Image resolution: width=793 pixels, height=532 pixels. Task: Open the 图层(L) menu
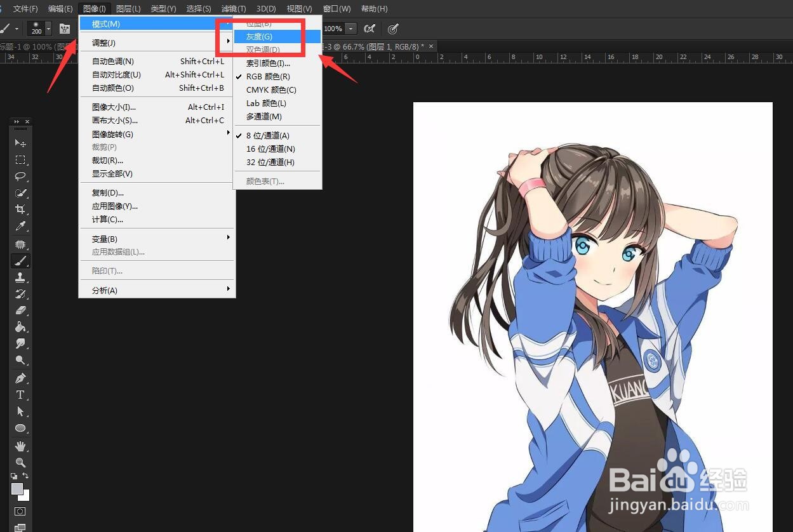click(128, 9)
